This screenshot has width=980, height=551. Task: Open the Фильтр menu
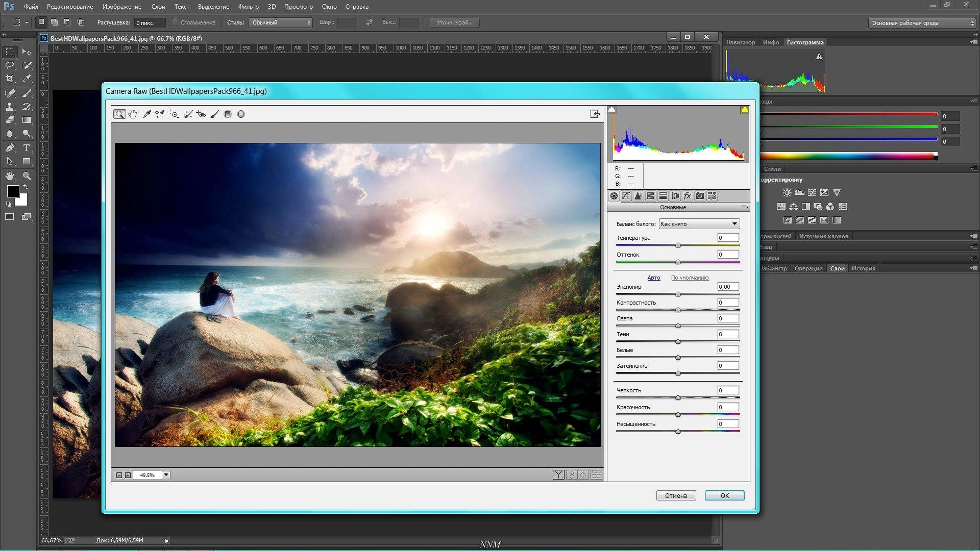tap(248, 7)
